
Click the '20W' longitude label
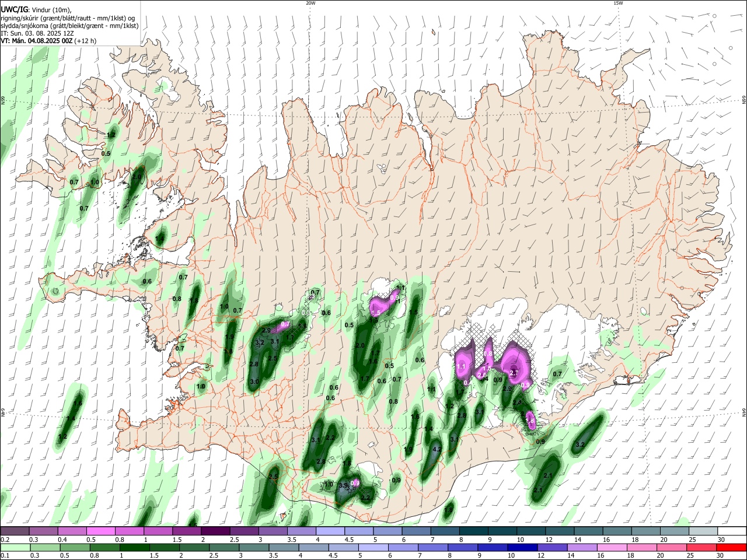coord(310,3)
